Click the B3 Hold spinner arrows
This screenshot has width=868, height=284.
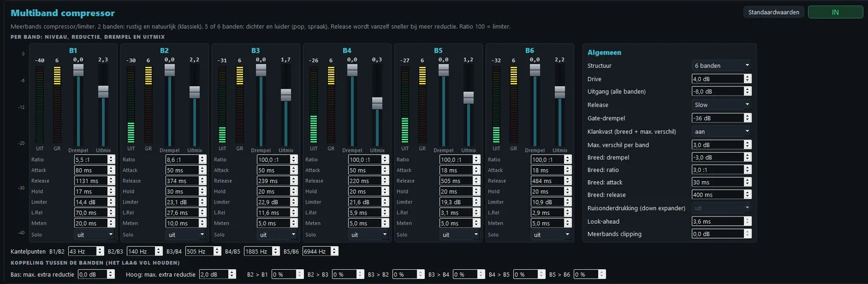click(293, 192)
